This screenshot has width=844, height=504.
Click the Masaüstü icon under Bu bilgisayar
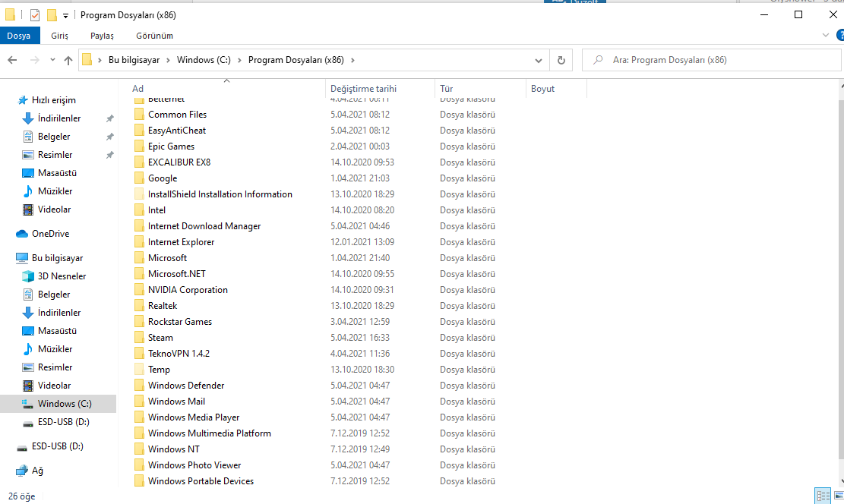coord(27,332)
